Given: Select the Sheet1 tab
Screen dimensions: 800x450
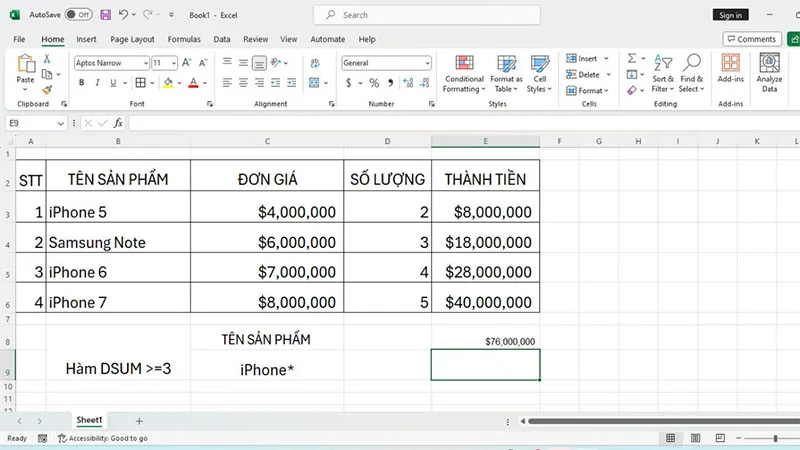Looking at the screenshot, I should 89,420.
